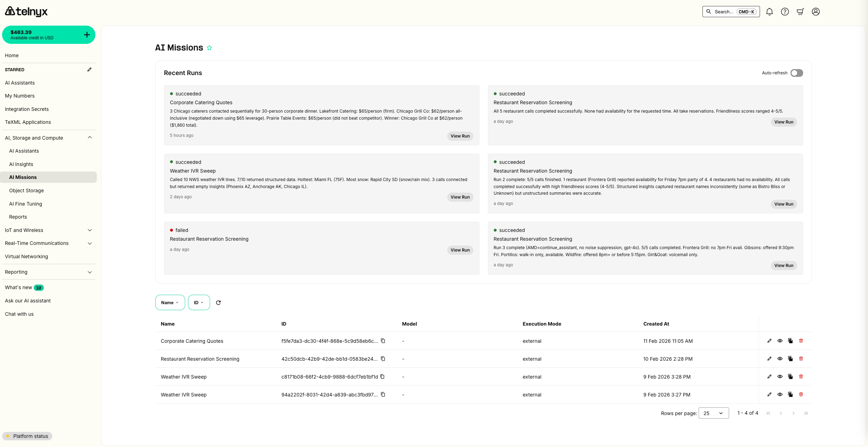Image resolution: width=868 pixels, height=447 pixels.
Task: Open the help question mark icon
Action: (785, 12)
